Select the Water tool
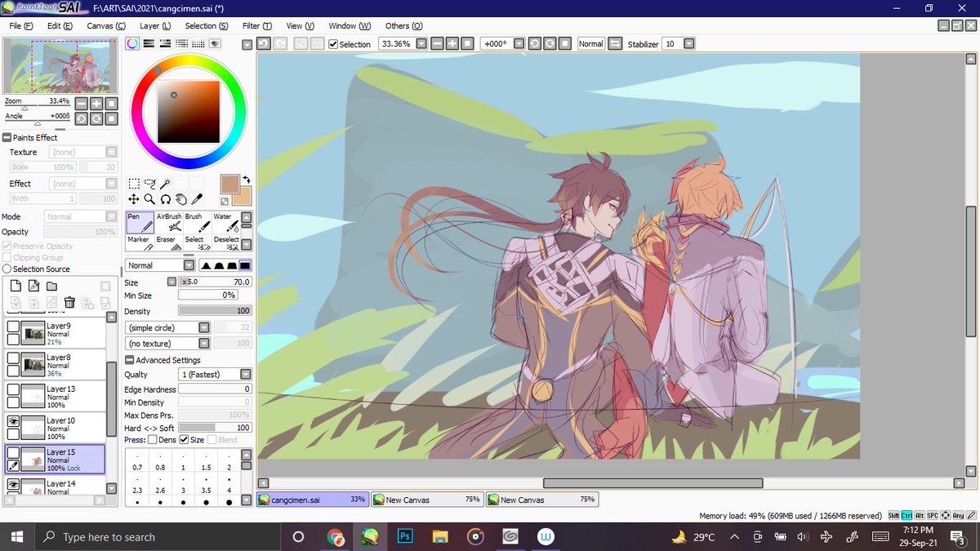This screenshot has height=551, width=980. (225, 222)
